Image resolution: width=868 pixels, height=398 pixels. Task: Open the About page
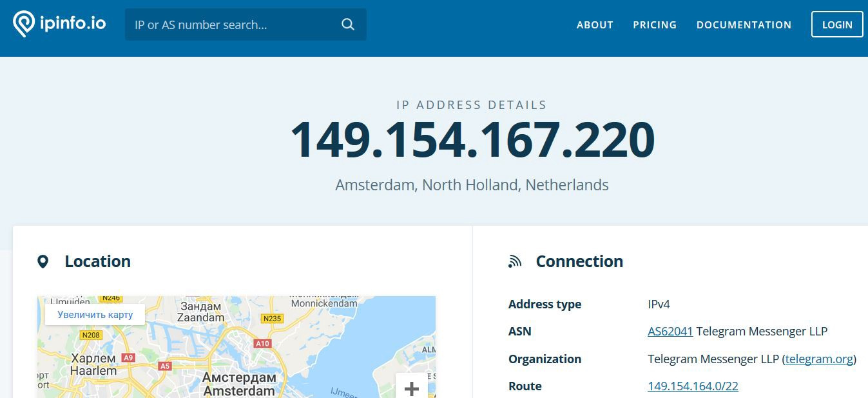[595, 25]
